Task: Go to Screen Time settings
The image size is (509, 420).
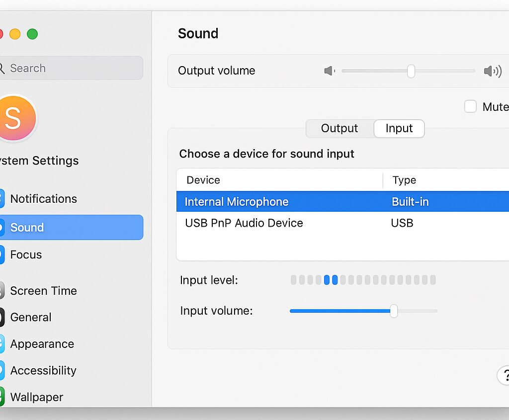Action: [x=44, y=291]
